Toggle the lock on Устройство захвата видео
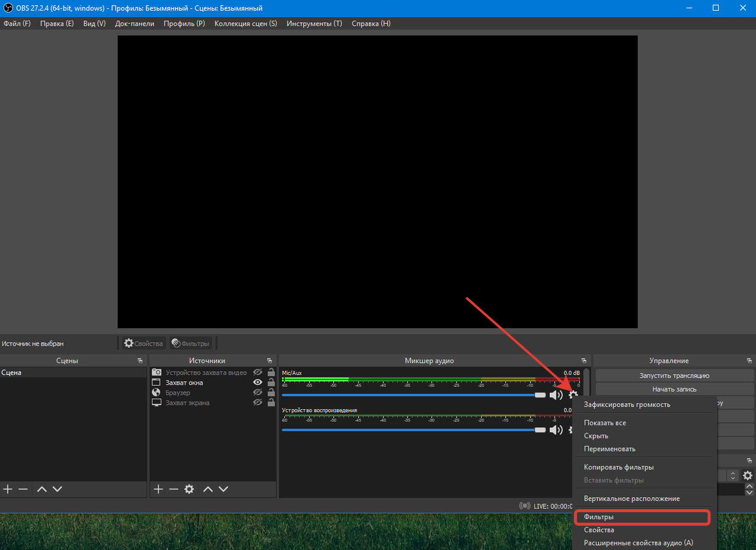The image size is (756, 550). tap(271, 372)
